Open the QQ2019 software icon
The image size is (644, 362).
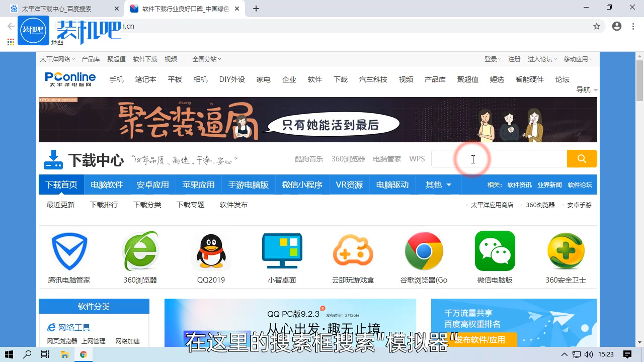click(x=211, y=251)
